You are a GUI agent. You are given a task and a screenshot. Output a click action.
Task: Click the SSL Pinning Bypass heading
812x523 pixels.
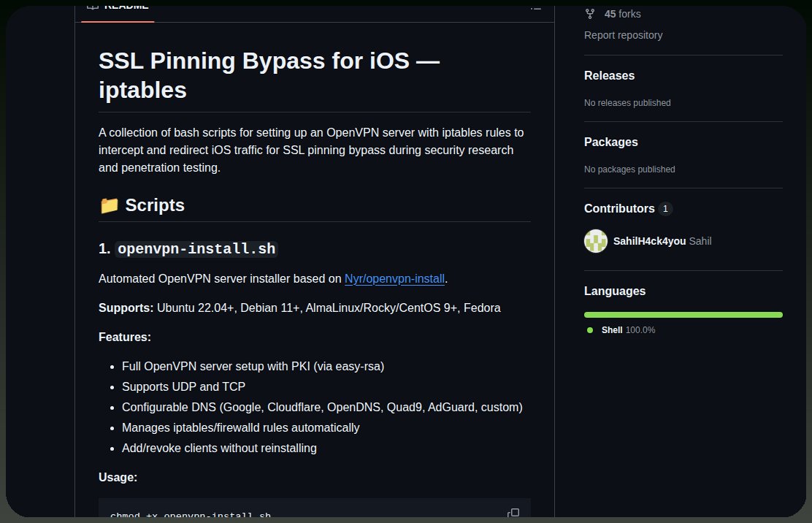coord(269,75)
